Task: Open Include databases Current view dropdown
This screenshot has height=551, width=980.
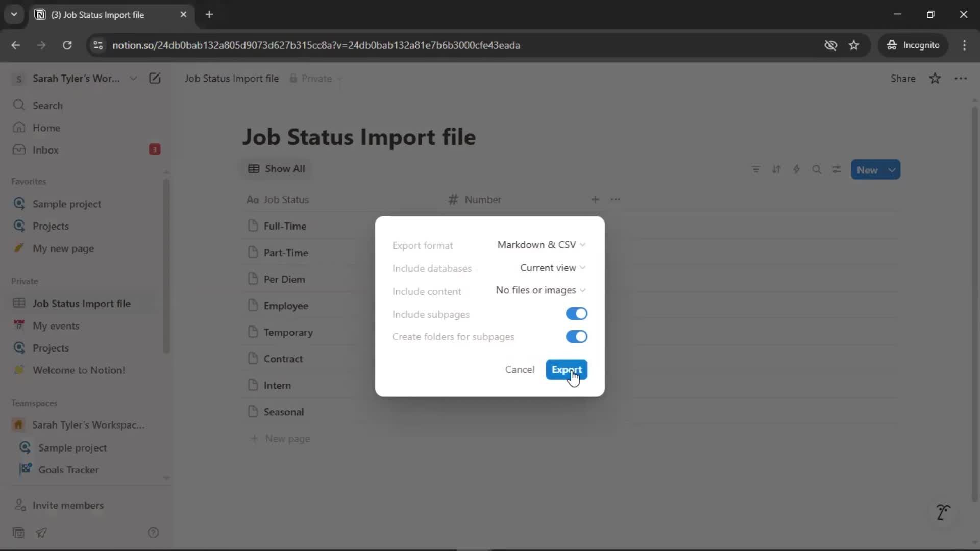Action: [553, 268]
